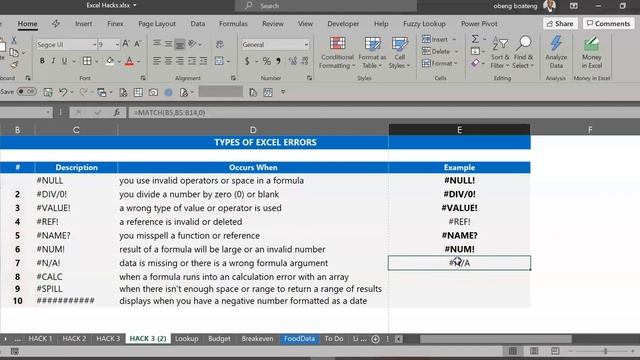Open the font name Segoe UI dropdown
This screenshot has width=640, height=360.
(x=94, y=44)
